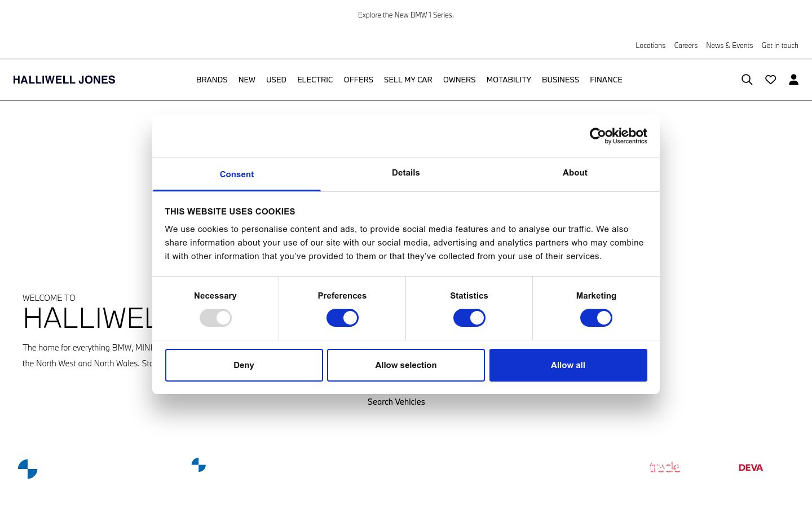
Task: Click the Explore the New BMW 1 Series banner
Action: coord(406,15)
